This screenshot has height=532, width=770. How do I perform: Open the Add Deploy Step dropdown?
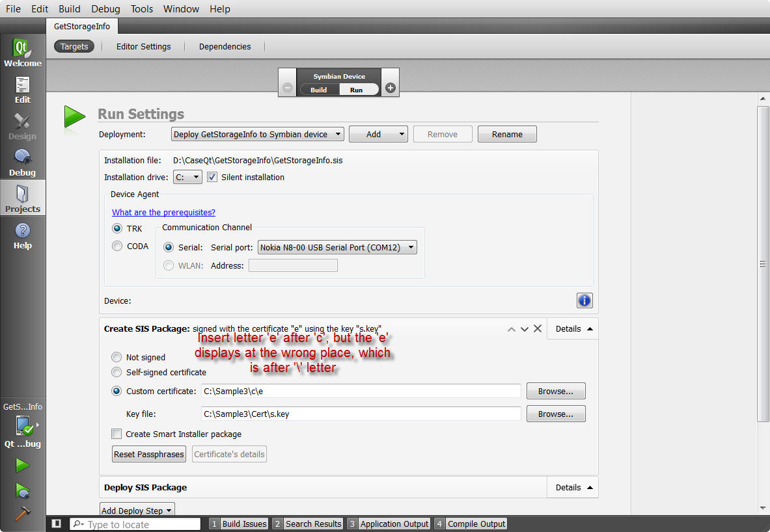(x=137, y=511)
